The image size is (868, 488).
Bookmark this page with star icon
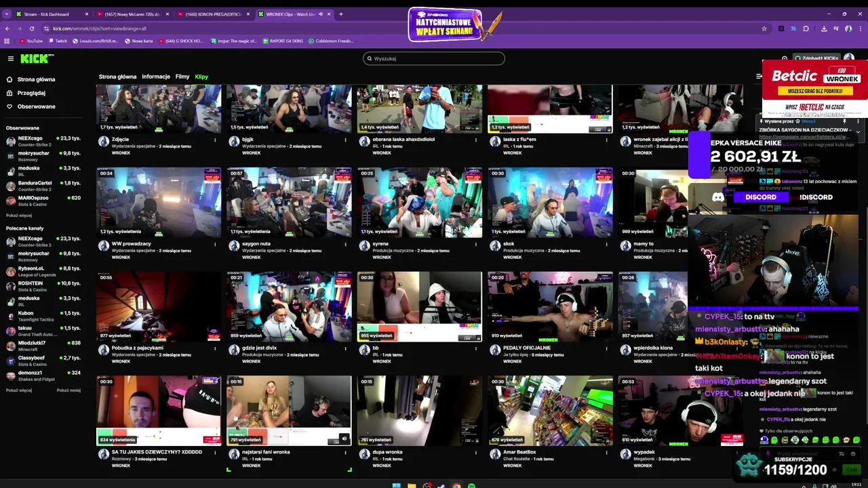(x=764, y=28)
